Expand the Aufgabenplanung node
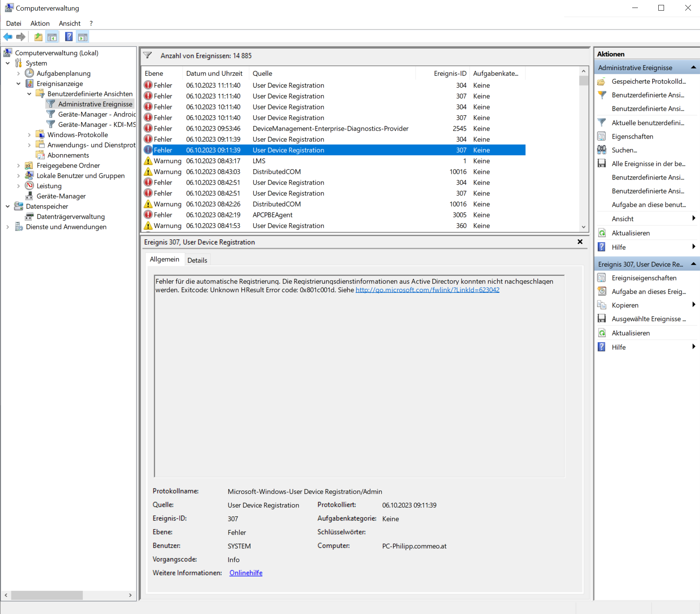Screen dimensions: 700x614 coord(18,73)
